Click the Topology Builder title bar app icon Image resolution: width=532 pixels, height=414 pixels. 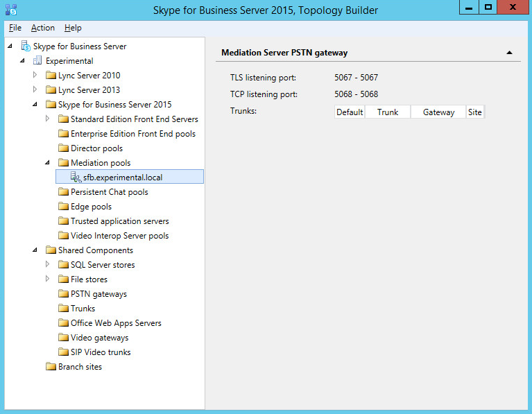point(11,9)
